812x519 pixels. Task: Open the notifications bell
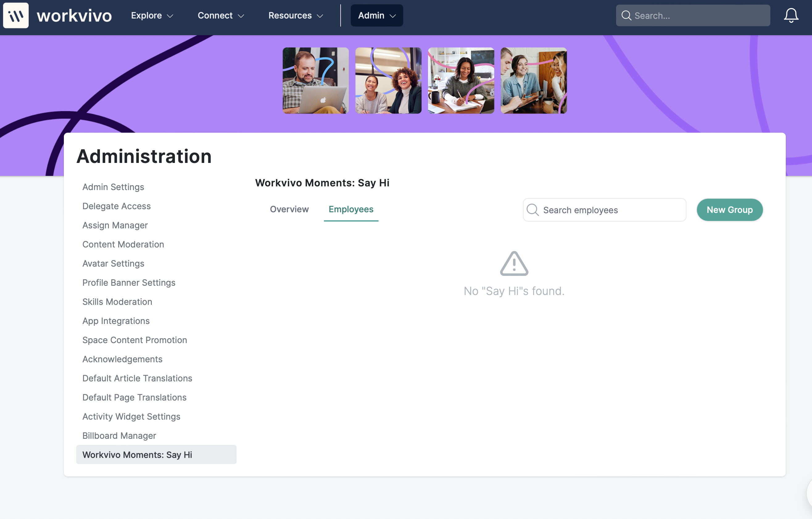click(791, 15)
